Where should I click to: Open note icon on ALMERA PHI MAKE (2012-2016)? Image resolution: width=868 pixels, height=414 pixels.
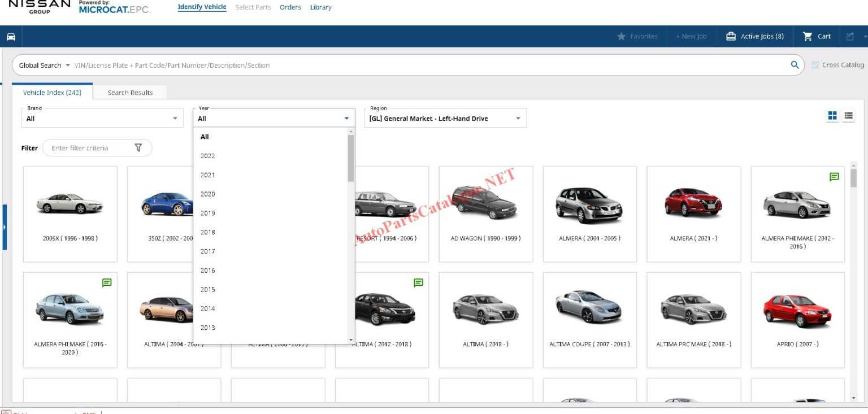coord(834,177)
